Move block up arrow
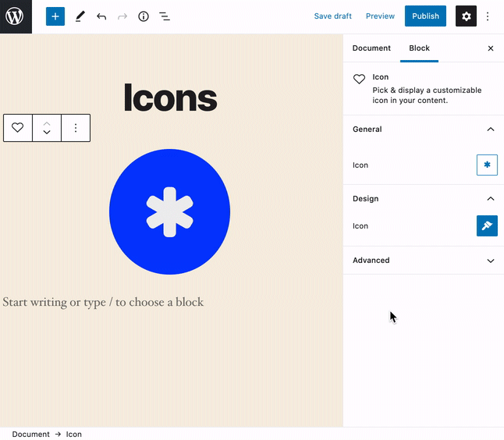The image size is (504, 440). click(47, 123)
